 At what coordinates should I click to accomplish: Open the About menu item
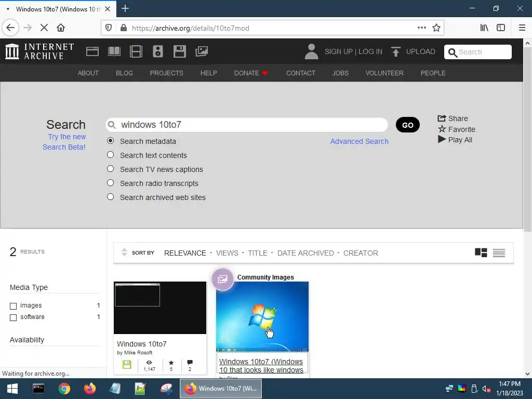(x=88, y=73)
